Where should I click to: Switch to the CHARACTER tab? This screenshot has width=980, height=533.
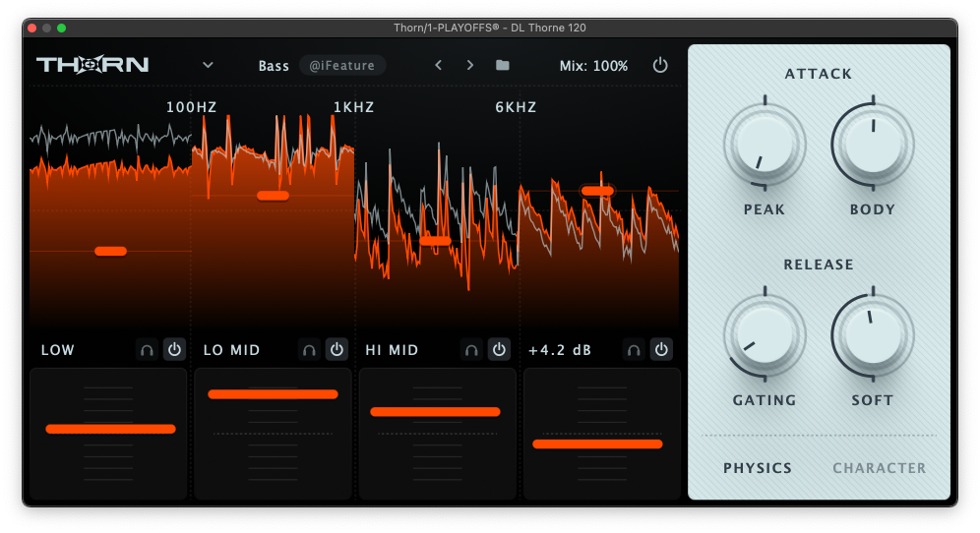click(x=880, y=468)
